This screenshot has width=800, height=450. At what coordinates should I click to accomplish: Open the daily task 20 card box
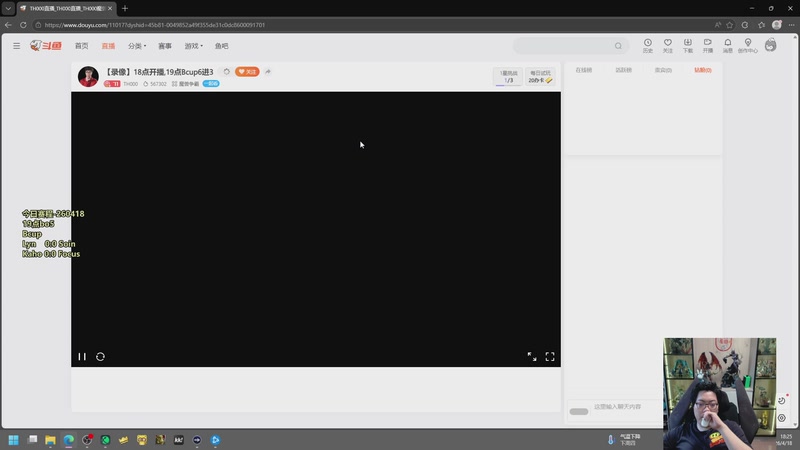click(x=540, y=77)
